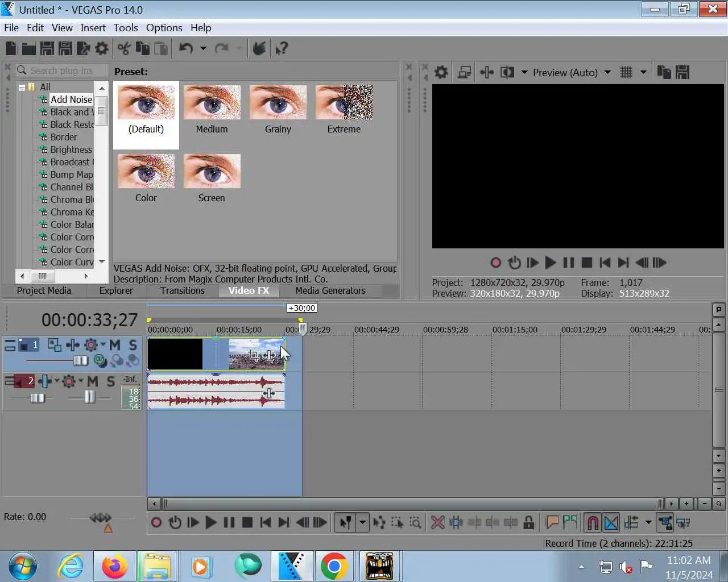Viewport: 728px width, 582px height.
Task: Toggle Auto Ripple button
Action: point(631,522)
